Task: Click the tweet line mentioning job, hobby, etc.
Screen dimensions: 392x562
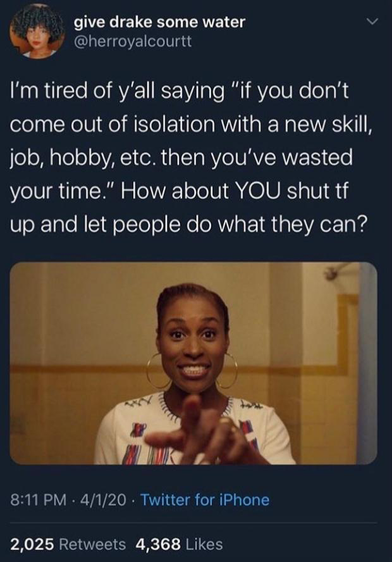Action: tap(181, 158)
